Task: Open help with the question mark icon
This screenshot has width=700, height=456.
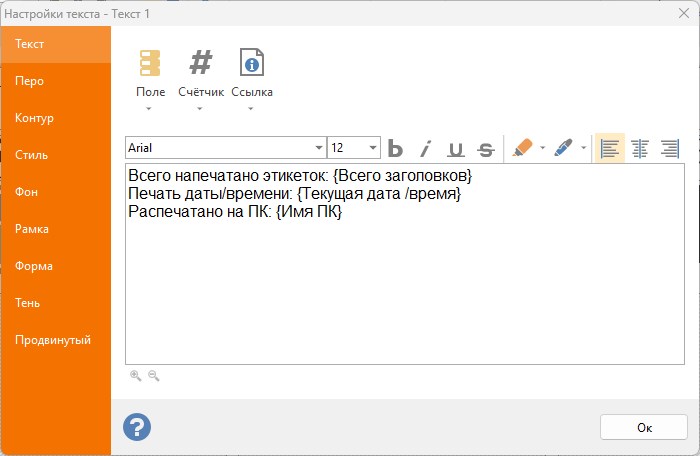Action: click(x=137, y=427)
